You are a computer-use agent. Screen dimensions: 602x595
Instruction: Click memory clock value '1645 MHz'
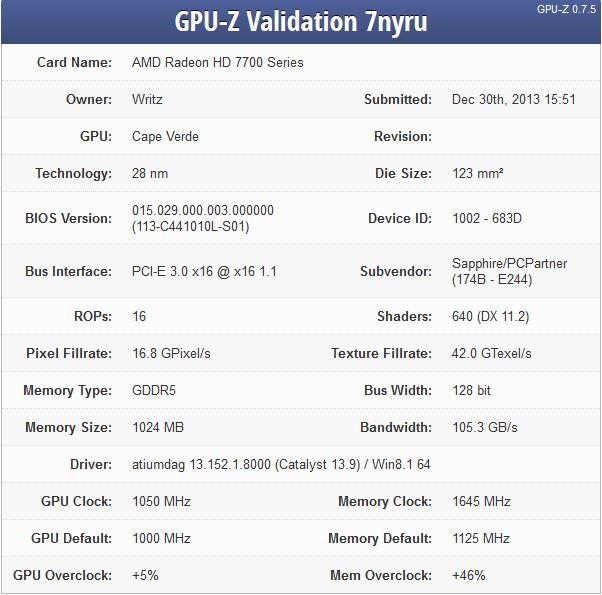click(x=481, y=501)
